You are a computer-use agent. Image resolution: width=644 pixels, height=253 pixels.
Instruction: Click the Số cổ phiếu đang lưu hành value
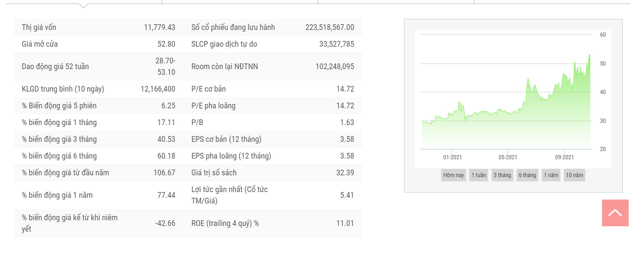(x=329, y=27)
